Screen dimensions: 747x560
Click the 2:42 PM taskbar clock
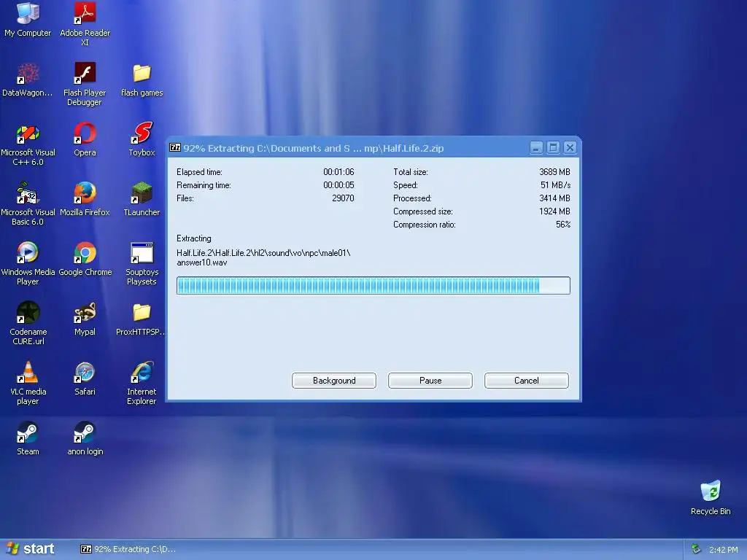[723, 550]
